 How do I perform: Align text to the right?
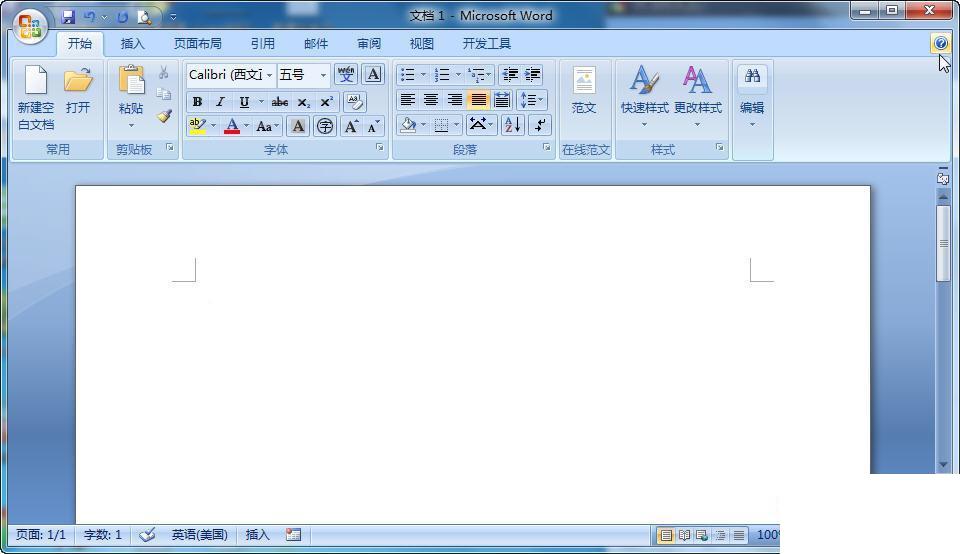tap(454, 100)
